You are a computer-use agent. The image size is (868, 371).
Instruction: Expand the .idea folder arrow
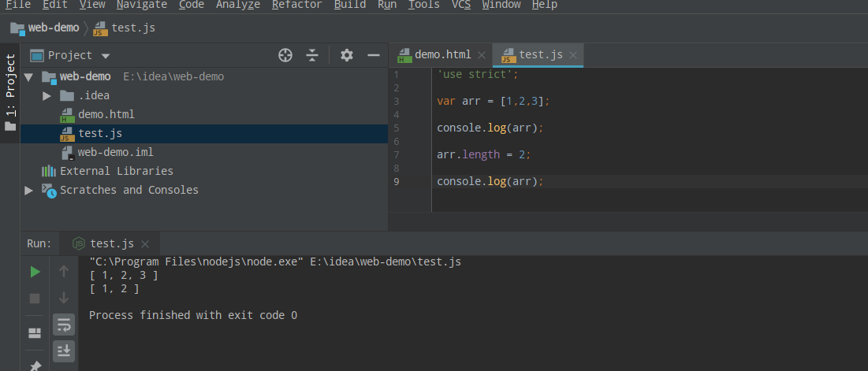click(x=47, y=95)
